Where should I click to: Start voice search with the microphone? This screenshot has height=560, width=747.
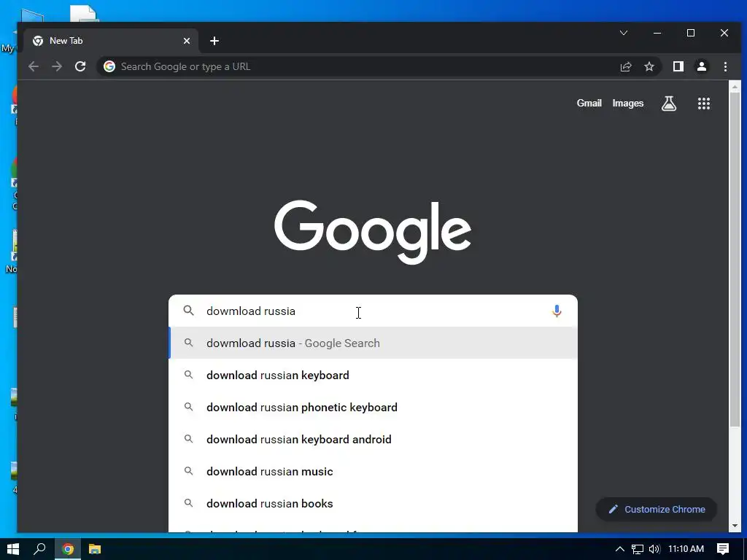(x=557, y=311)
